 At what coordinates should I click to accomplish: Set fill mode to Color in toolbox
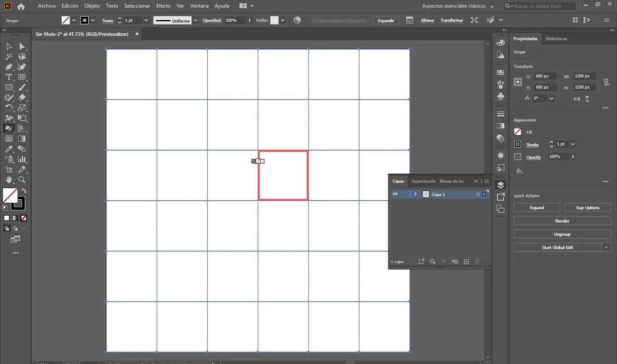point(7,218)
